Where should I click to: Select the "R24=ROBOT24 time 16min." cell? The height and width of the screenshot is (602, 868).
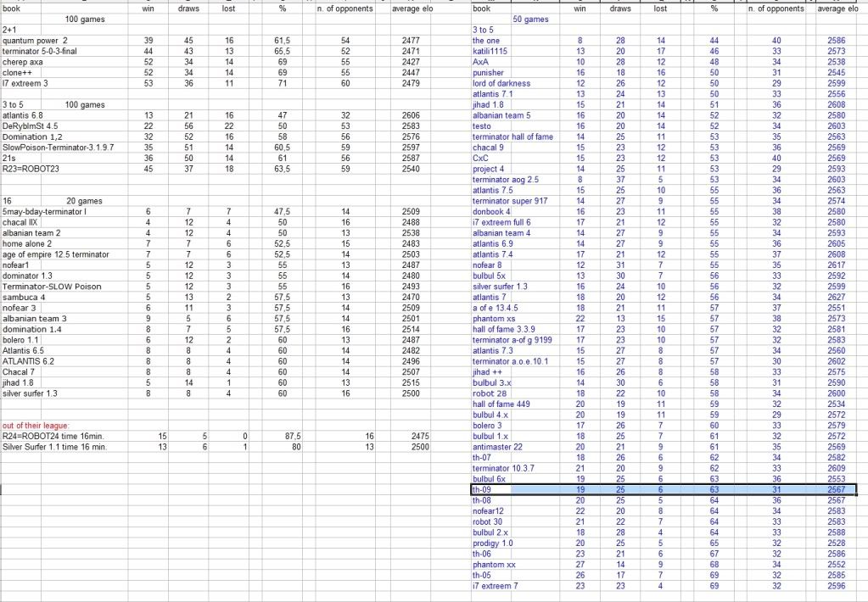tap(53, 437)
